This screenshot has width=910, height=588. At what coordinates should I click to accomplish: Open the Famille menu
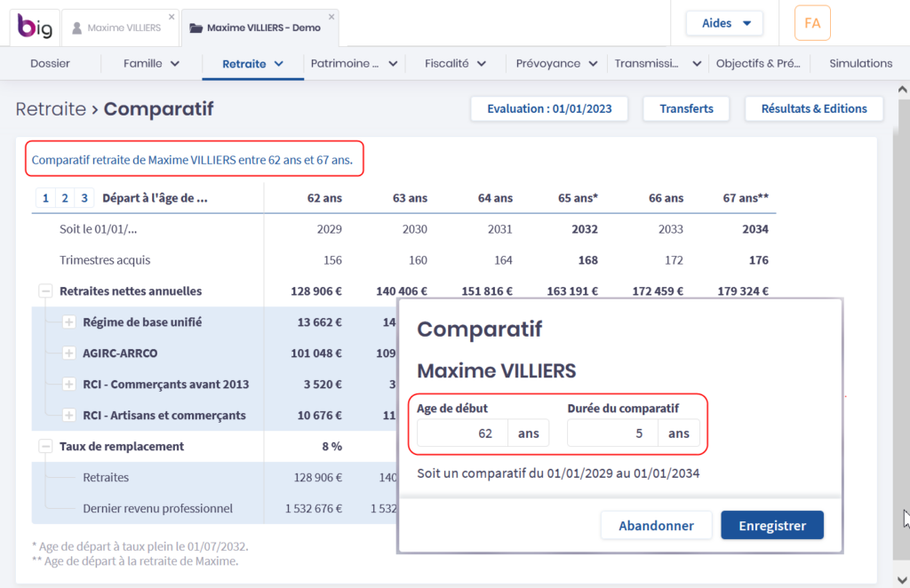151,64
